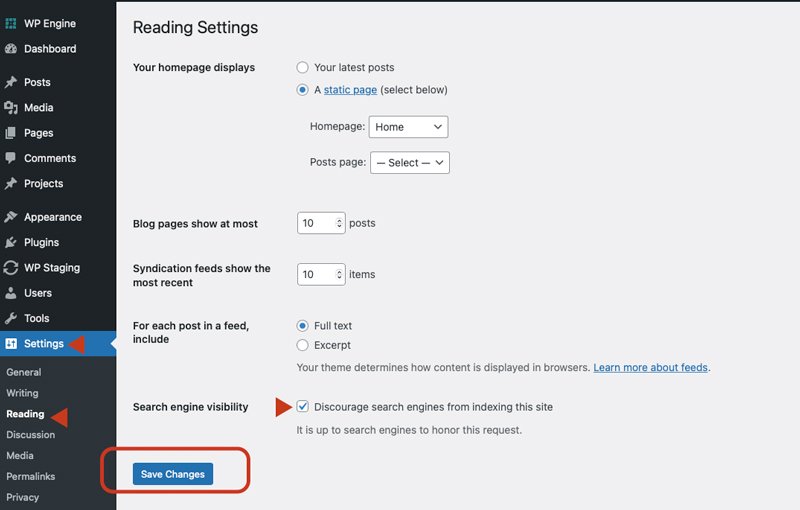Viewport: 800px width, 510px height.
Task: Open 'Learn more about feeds' link
Action: [x=651, y=368]
